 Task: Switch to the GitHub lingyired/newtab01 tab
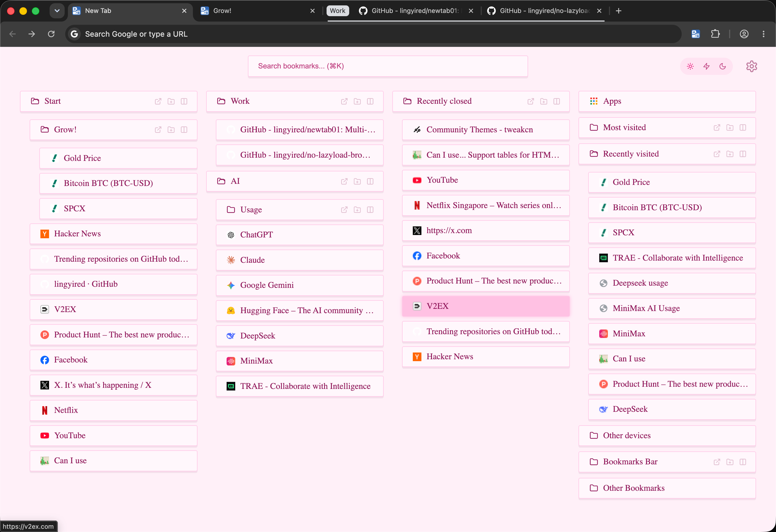416,11
